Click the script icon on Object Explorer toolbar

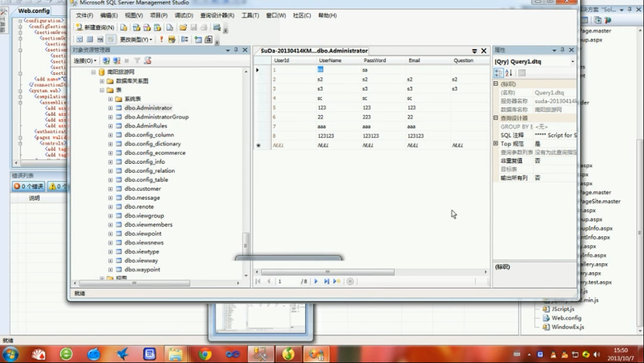point(148,61)
